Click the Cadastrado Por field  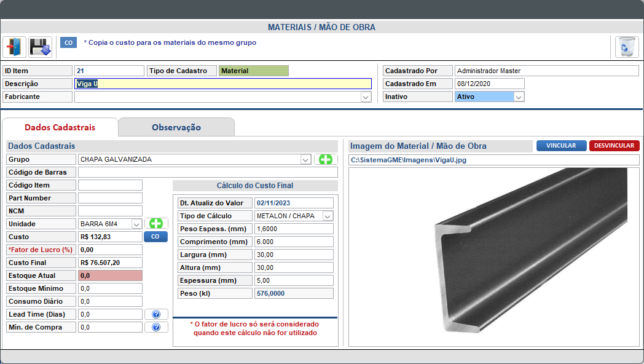[x=547, y=71]
